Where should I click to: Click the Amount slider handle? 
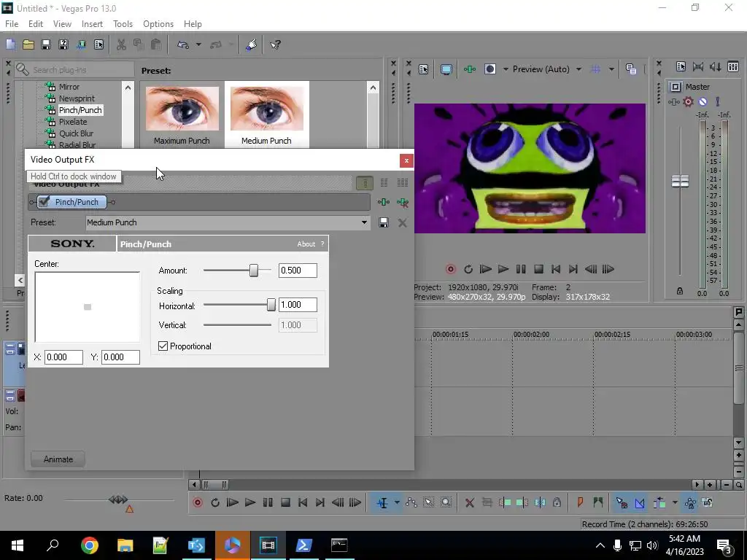(254, 271)
